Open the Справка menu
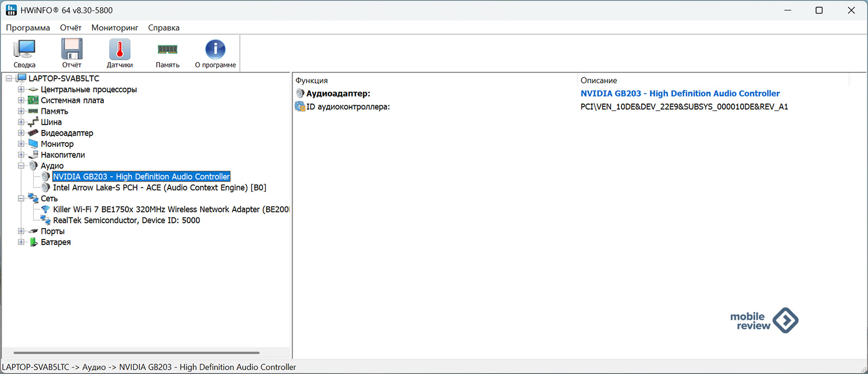This screenshot has height=374, width=868. 163,28
